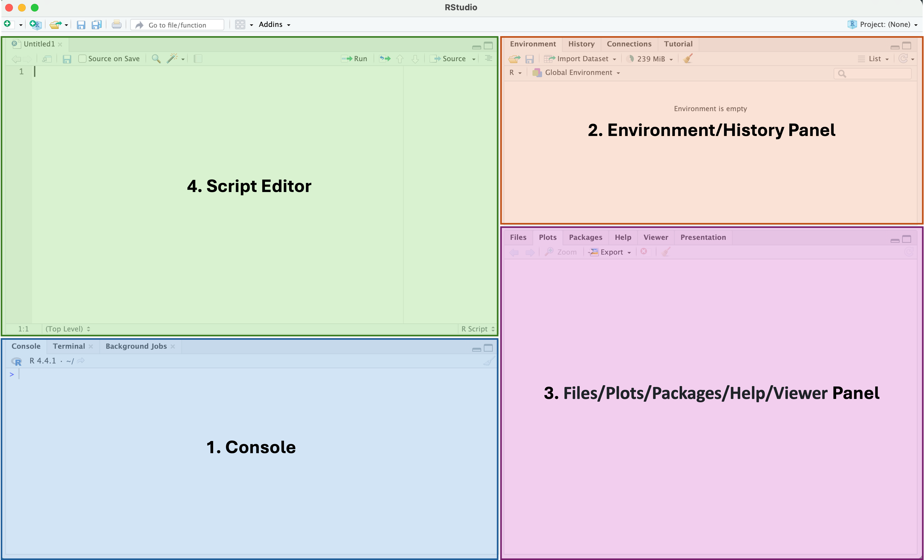
Task: Switch the List view dropdown
Action: 873,59
